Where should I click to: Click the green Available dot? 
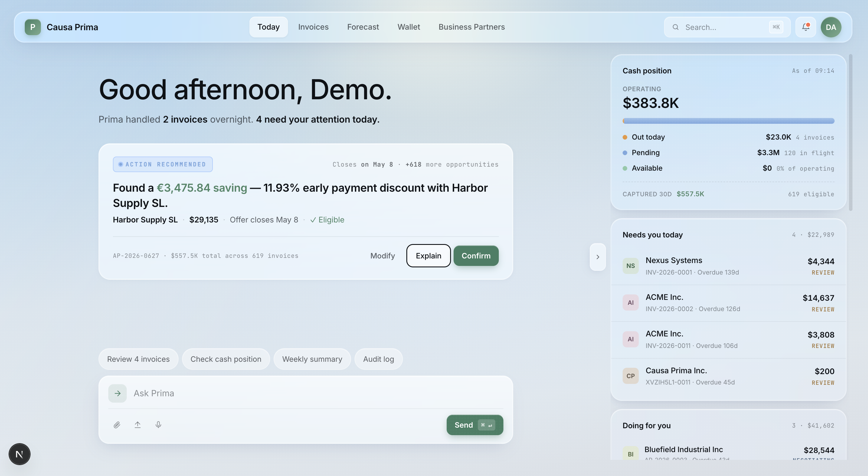tap(625, 168)
